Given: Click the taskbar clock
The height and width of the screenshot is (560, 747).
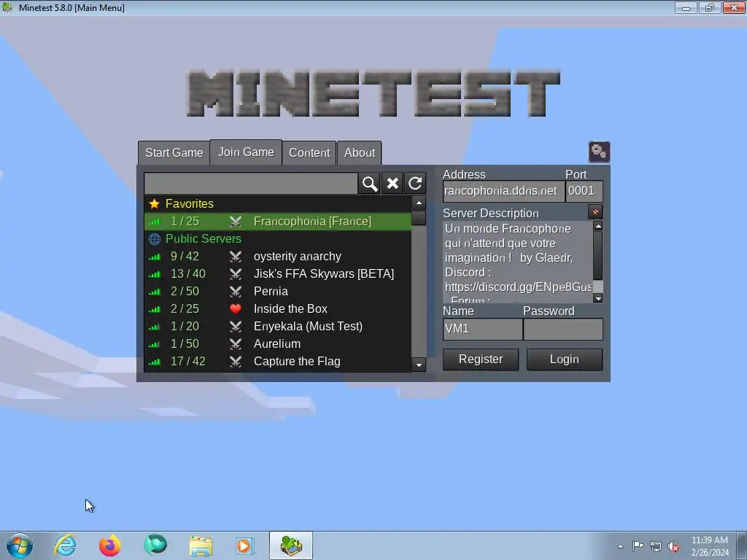Looking at the screenshot, I should click(x=710, y=546).
